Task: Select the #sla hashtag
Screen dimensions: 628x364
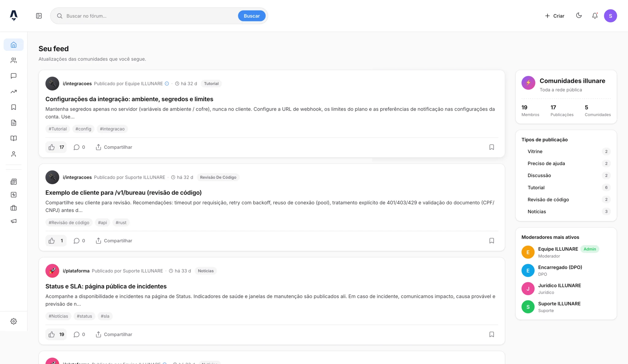Action: pos(105,316)
